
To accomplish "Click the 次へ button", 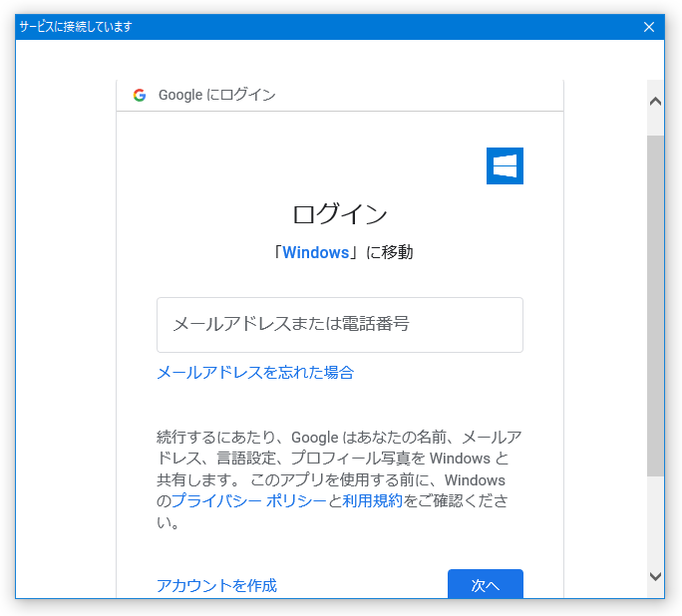I will click(486, 584).
